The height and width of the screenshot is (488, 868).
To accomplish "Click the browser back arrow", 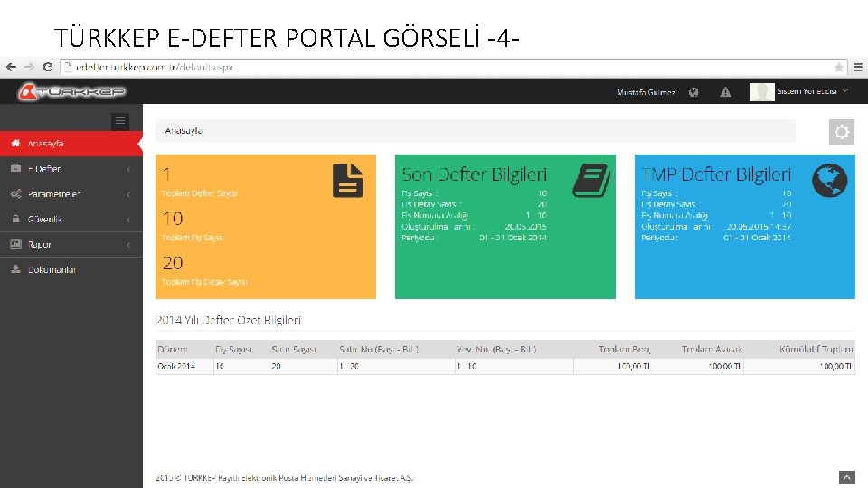I will (11, 67).
